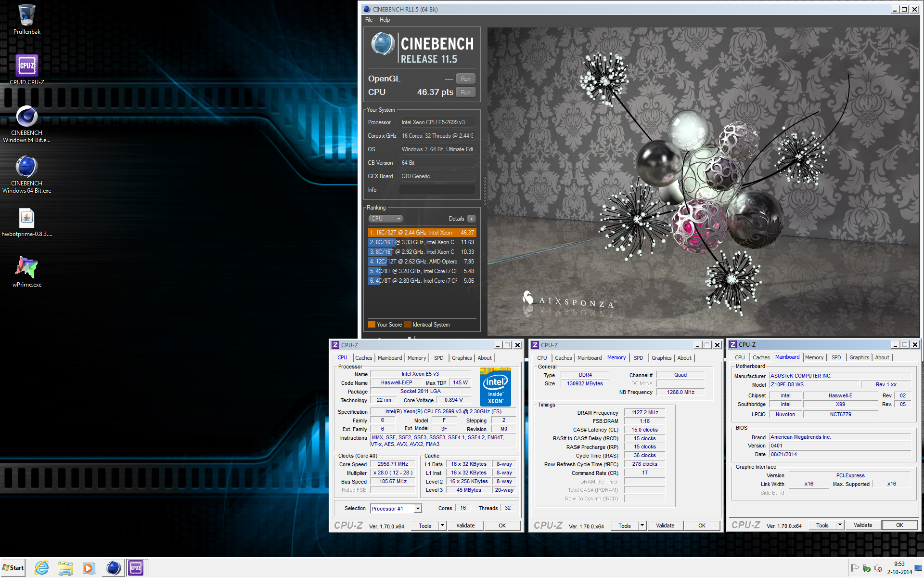
Task: Open the Start menu
Action: click(13, 568)
